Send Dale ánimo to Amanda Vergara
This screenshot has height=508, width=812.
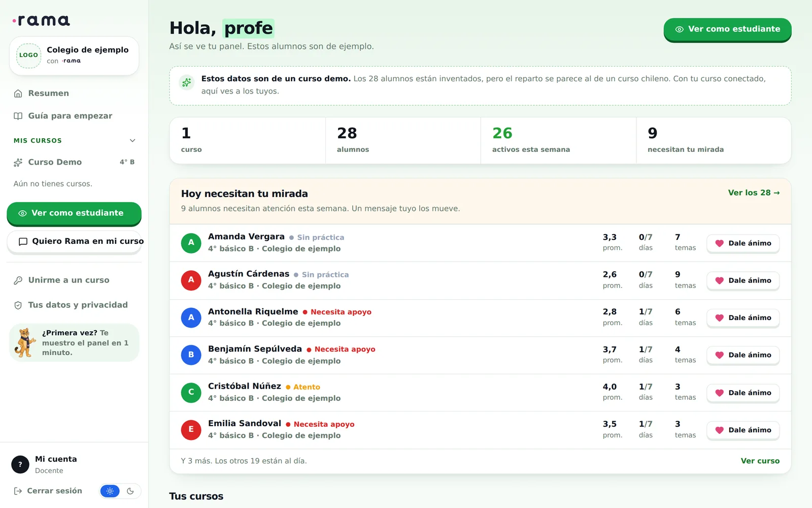tap(743, 243)
